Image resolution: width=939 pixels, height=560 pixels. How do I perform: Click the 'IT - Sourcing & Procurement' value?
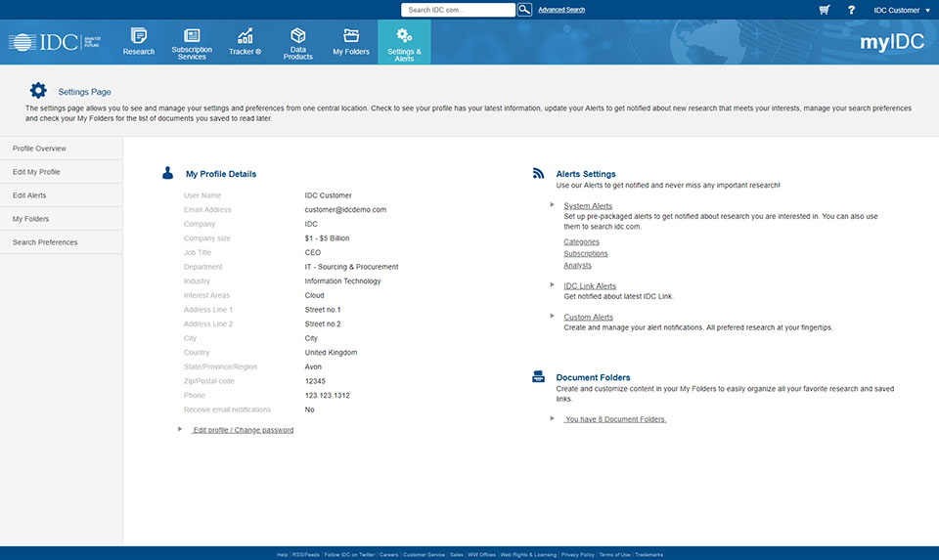[351, 267]
